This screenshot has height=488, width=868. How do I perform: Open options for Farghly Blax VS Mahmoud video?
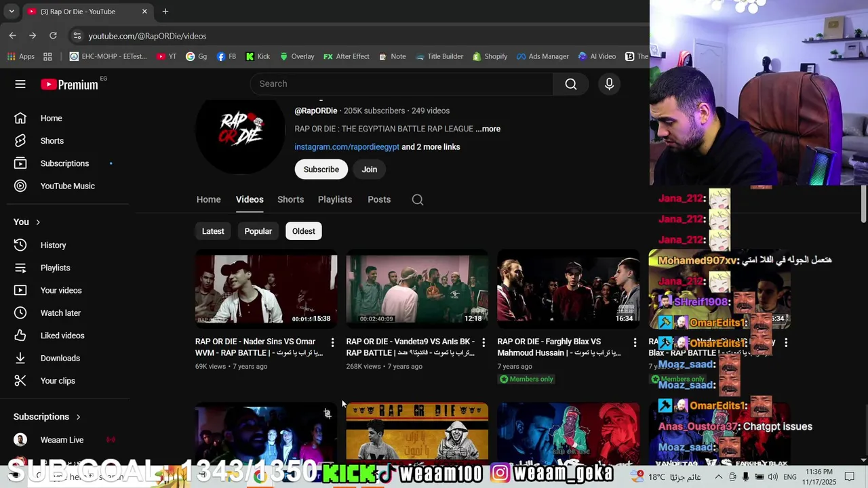[x=635, y=343]
